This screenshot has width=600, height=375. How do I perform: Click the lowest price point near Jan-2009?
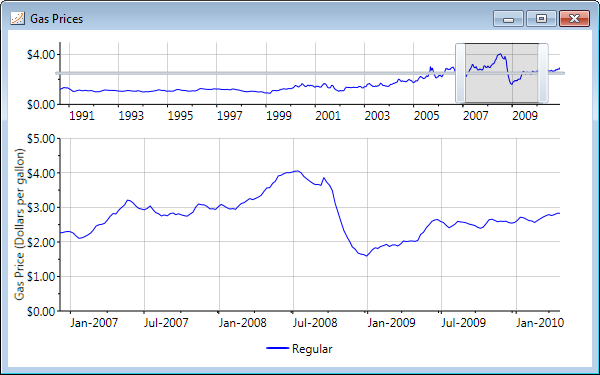(x=367, y=256)
